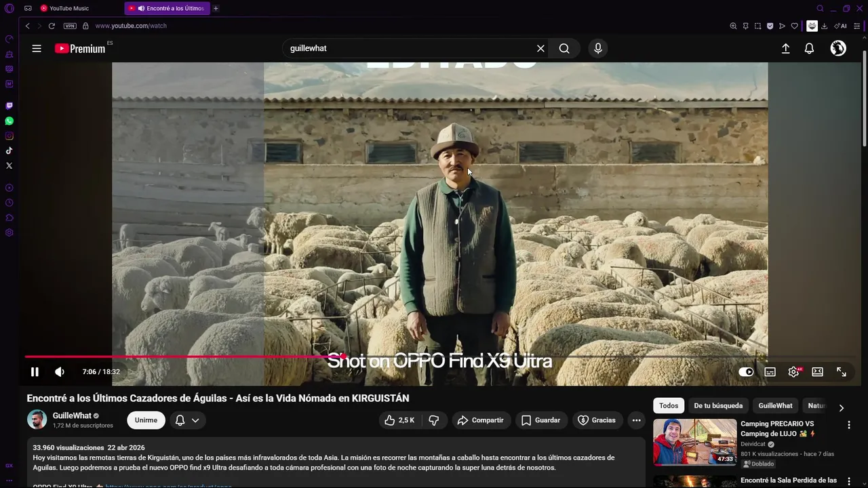Viewport: 868px width, 488px height.
Task: Show more chips with the right arrow
Action: pyautogui.click(x=841, y=407)
